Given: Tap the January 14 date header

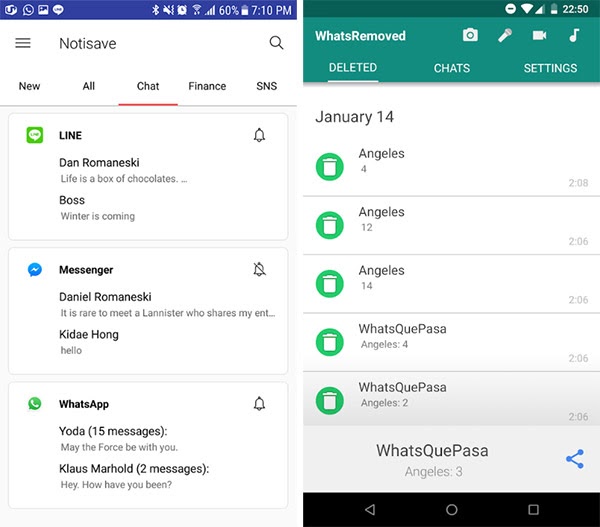Looking at the screenshot, I should pyautogui.click(x=354, y=117).
